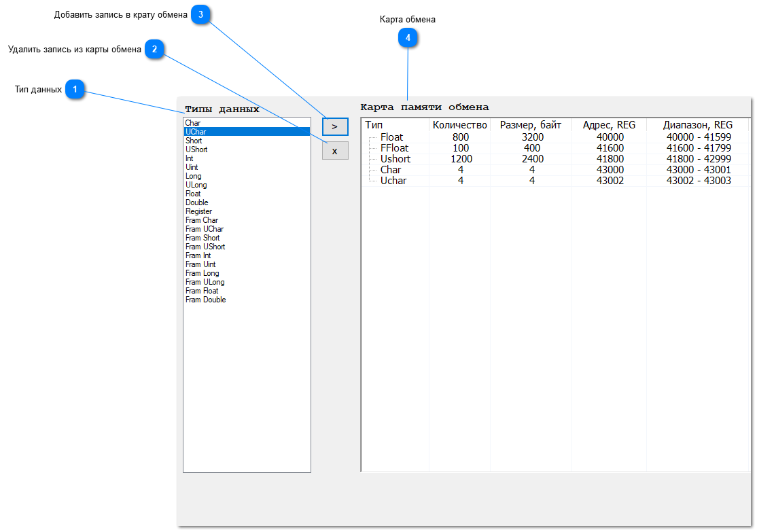Click quantity cell '100'
The height and width of the screenshot is (532, 757).
point(461,148)
